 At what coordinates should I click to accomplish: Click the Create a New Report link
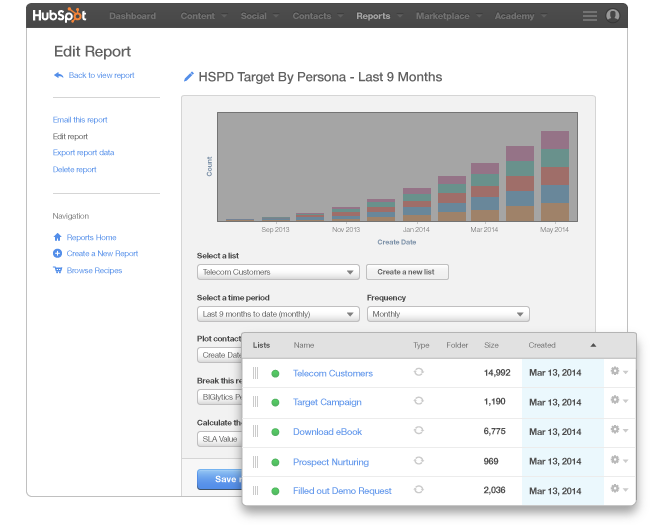(x=102, y=253)
